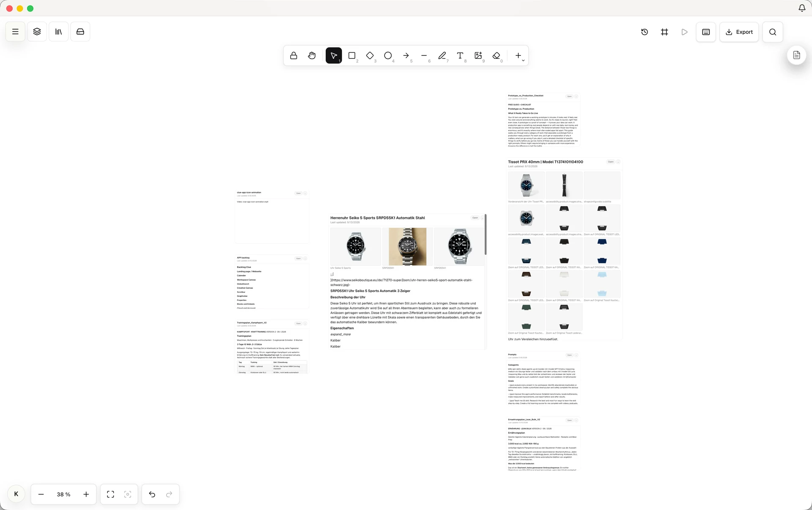Screen dimensions: 812x510
Task: Select the pencil draw tool
Action: point(442,55)
